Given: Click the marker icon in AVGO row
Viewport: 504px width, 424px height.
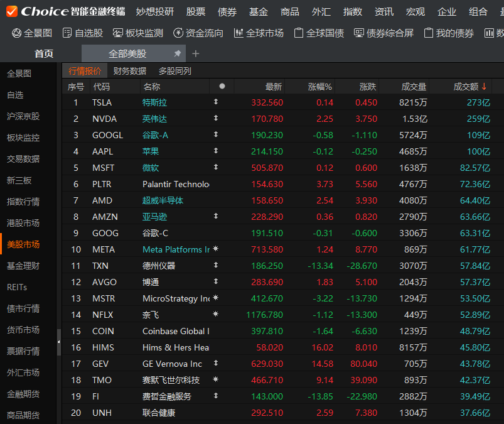Looking at the screenshot, I should click(x=216, y=281).
